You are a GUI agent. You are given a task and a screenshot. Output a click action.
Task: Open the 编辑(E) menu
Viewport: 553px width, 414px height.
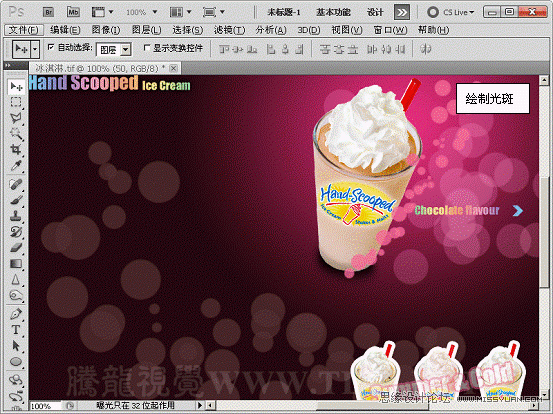(x=65, y=30)
